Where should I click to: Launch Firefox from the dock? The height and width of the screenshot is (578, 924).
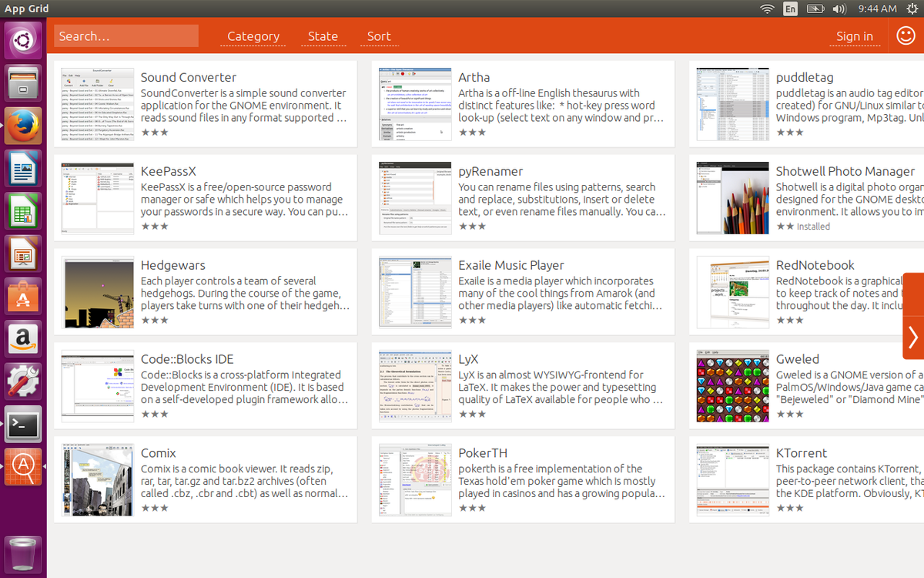[23, 126]
